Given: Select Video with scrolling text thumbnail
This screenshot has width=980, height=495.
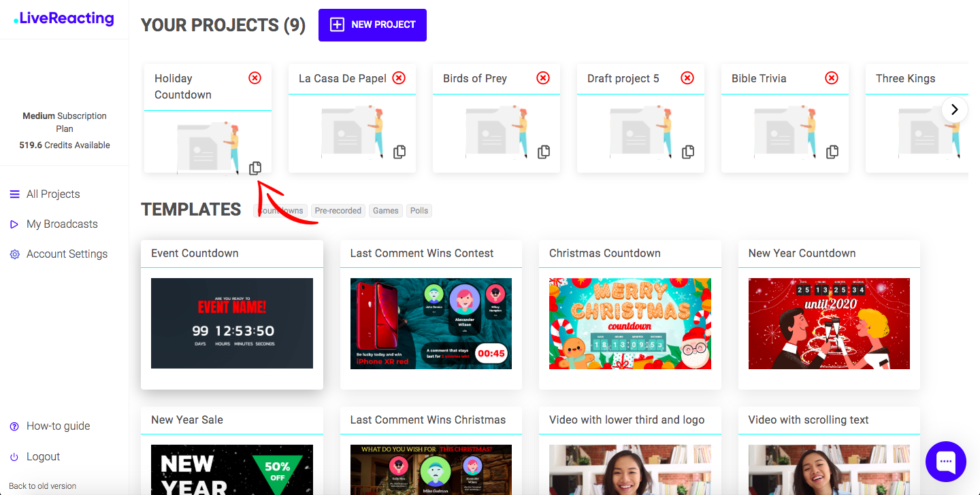Looking at the screenshot, I should [x=829, y=470].
